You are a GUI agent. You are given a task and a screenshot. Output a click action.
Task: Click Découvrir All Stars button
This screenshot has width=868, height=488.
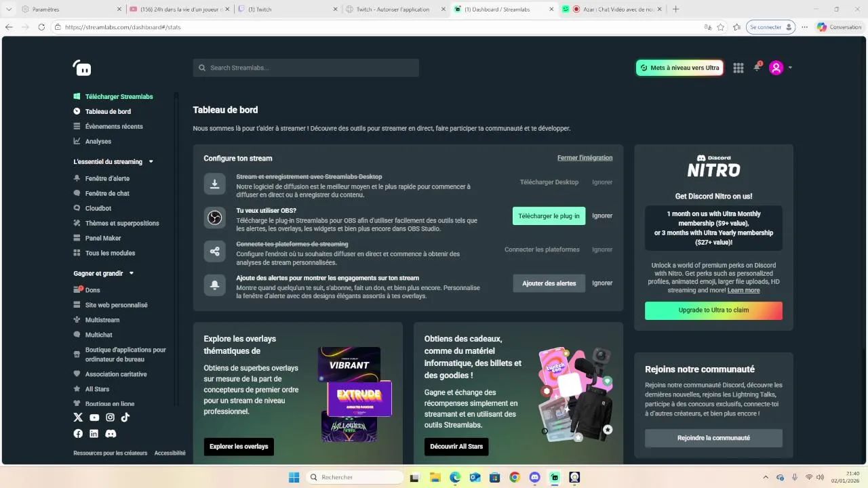[456, 447]
